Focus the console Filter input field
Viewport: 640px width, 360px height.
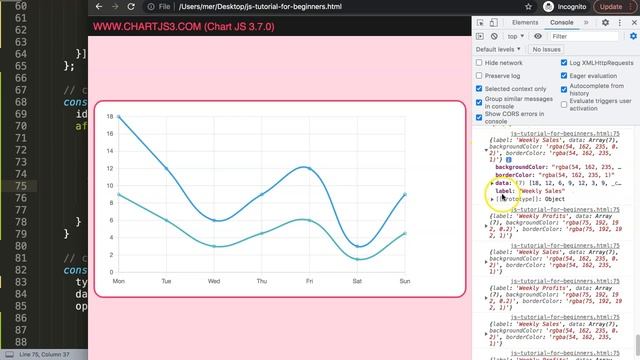click(x=584, y=36)
